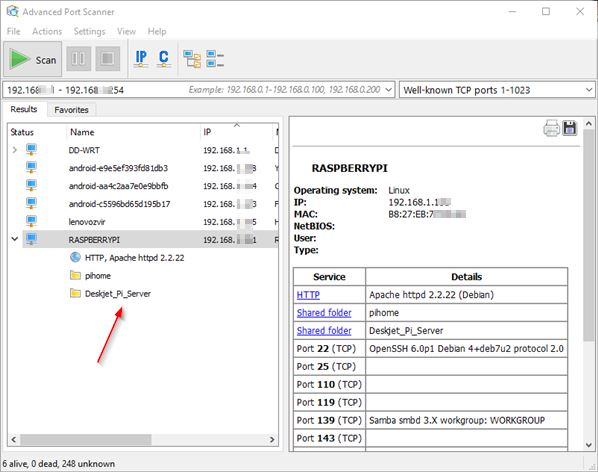Select the lenovozvir device row

tap(150, 222)
